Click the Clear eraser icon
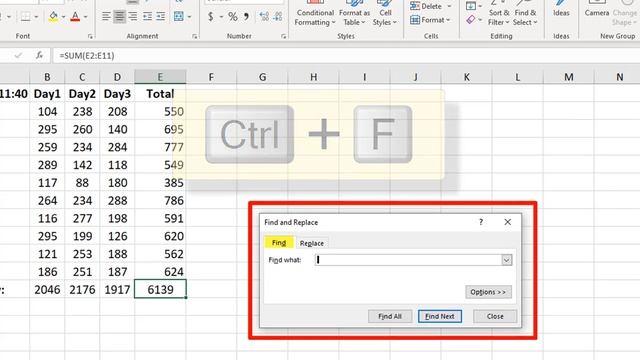640x360 pixels. tap(471, 20)
